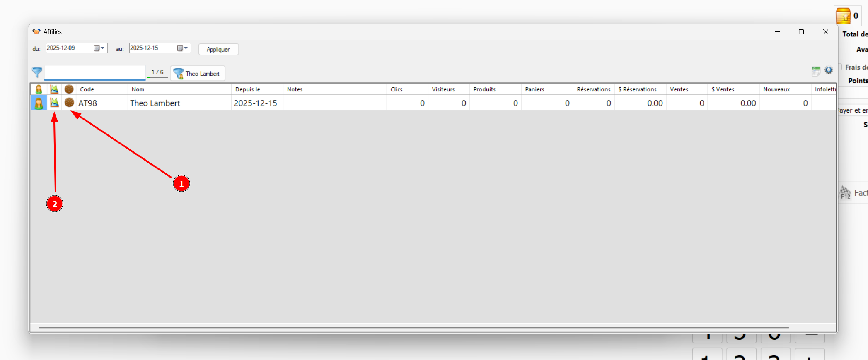Click the orange box icon with arrow
The image size is (868, 360).
(x=843, y=17)
